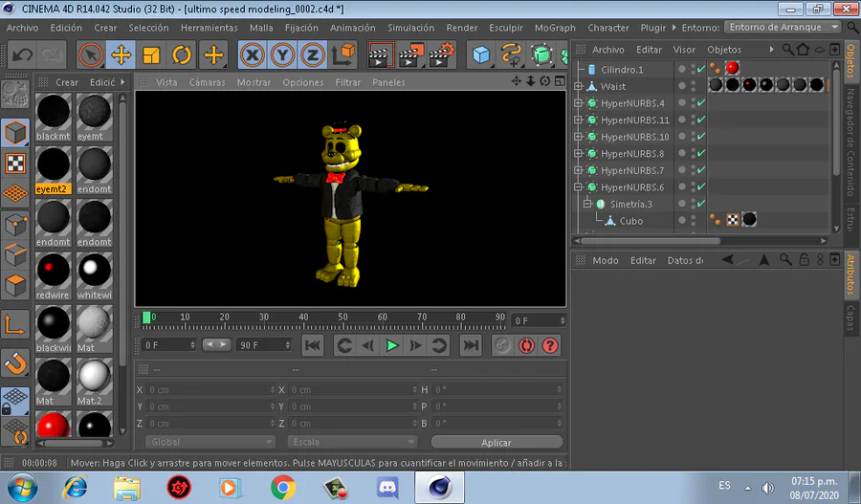Click frame 50 on the timeline ruler
Screen dimensions: 861x504
[342, 318]
